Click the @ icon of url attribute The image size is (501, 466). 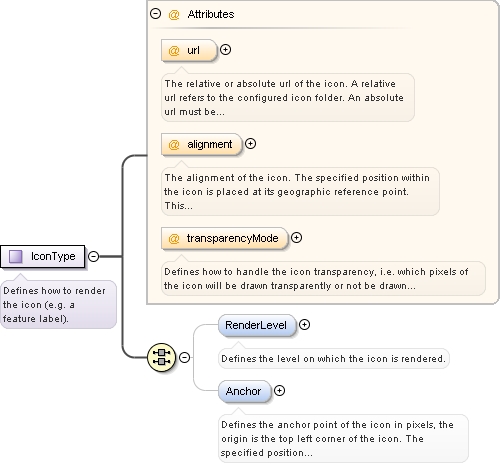pyautogui.click(x=174, y=51)
